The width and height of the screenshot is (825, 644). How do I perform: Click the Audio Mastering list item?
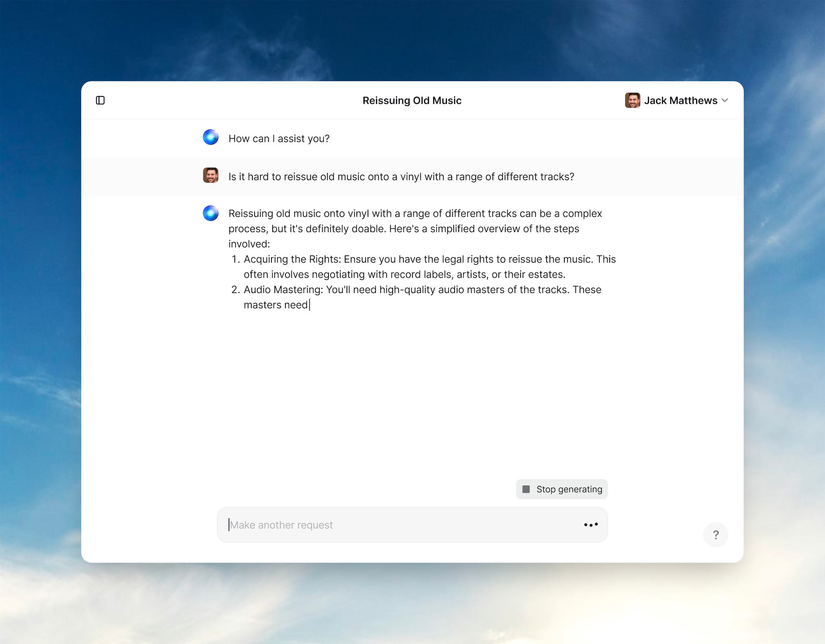click(422, 297)
